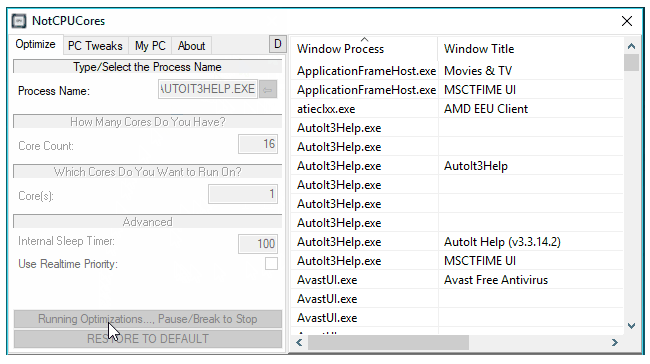Screen dimensions: 650x364
Task: Click the Type/Select the Process Name heading
Action: coord(147,67)
